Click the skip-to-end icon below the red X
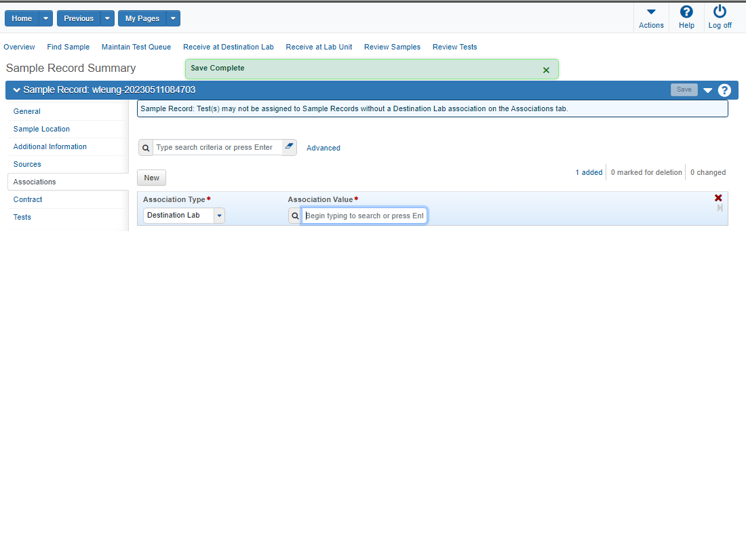Screen dimensions: 746x560 (720, 208)
